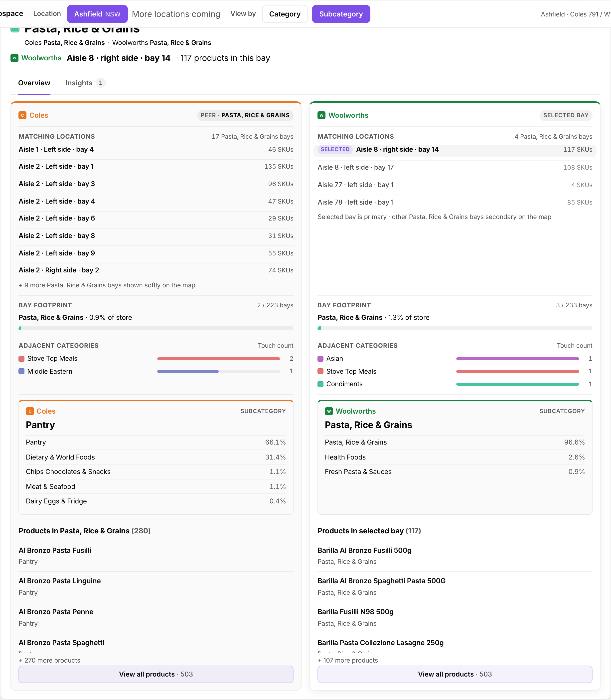Click '+ 9 more Pasta, Rice & Grains bays' note
Viewport: 611px width, 700px height.
(107, 285)
